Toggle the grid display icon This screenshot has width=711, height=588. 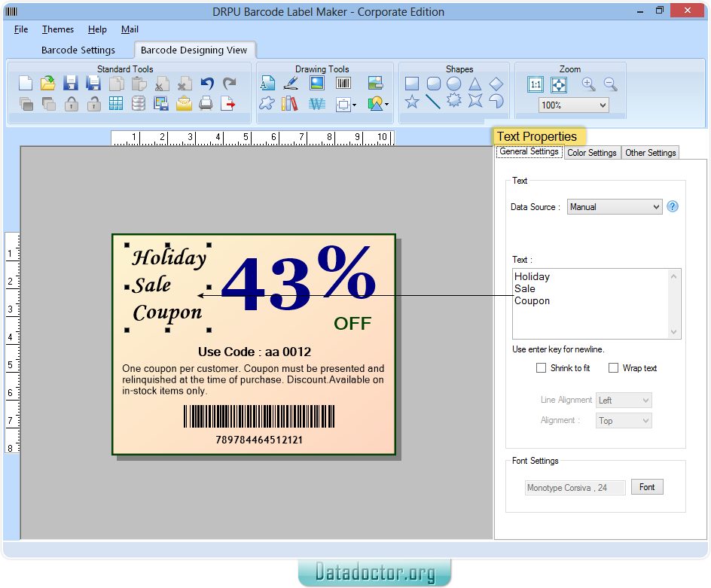point(116,104)
